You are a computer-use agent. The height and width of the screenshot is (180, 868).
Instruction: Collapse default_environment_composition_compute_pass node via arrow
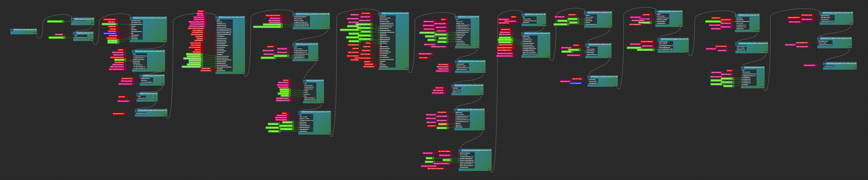165,18
